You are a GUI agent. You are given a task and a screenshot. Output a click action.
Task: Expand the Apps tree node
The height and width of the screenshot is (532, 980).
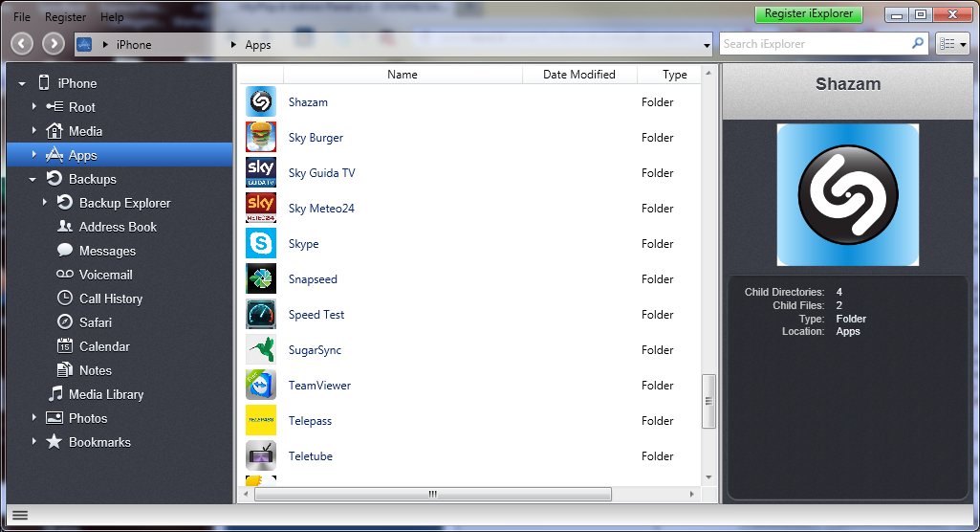(x=33, y=154)
